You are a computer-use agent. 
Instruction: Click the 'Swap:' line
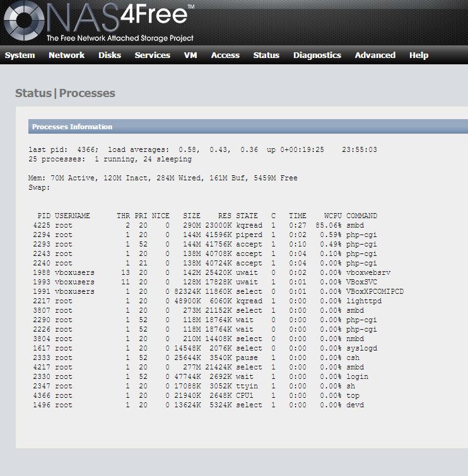tap(39, 187)
